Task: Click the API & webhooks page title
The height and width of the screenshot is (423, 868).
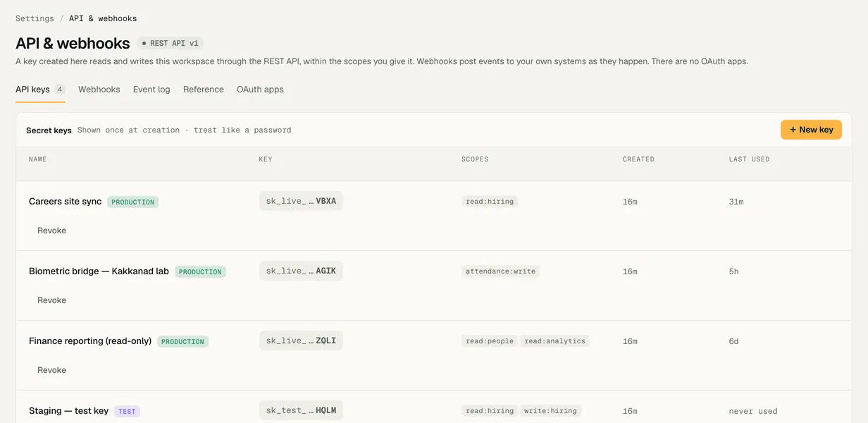Action: coord(73,44)
